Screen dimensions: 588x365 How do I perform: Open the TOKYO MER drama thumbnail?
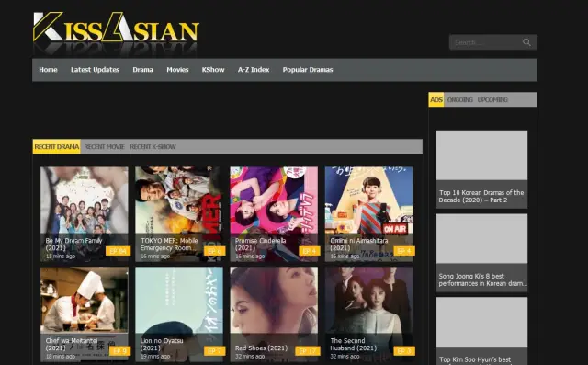click(179, 214)
